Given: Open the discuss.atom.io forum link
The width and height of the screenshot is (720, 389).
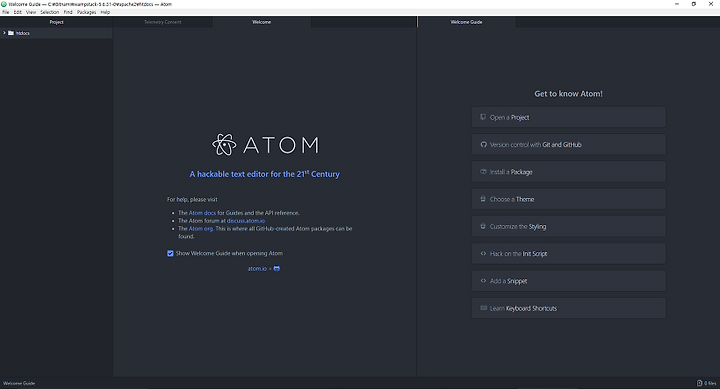Looking at the screenshot, I should (x=246, y=221).
